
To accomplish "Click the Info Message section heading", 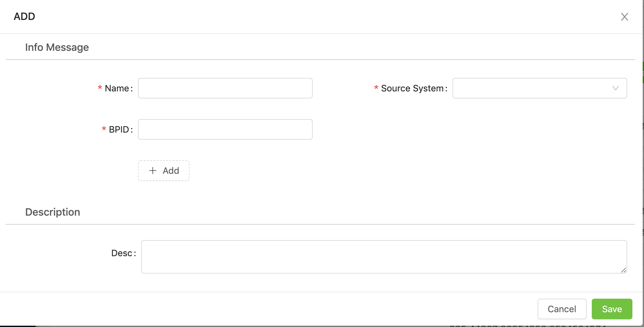I will 57,47.
